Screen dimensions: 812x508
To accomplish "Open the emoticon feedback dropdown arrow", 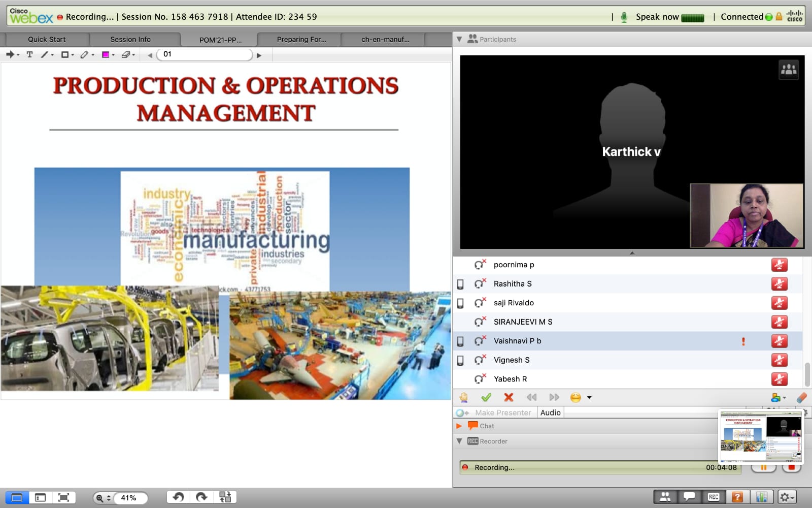I will coord(589,397).
